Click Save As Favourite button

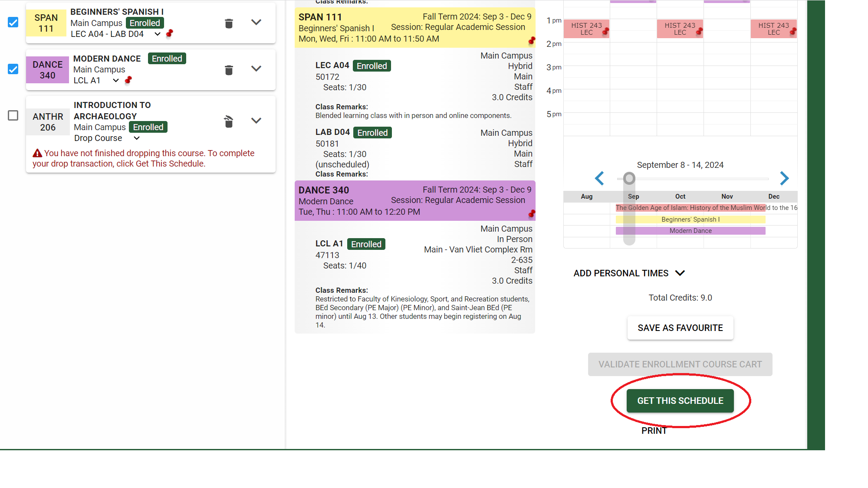click(x=680, y=328)
